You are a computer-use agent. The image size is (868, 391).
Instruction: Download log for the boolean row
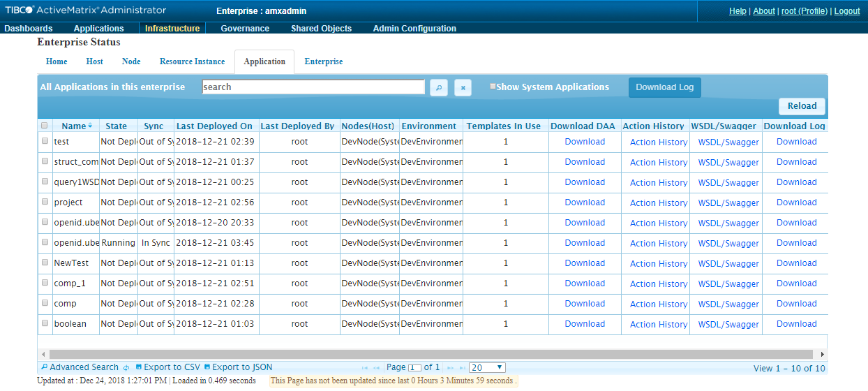pyautogui.click(x=796, y=324)
